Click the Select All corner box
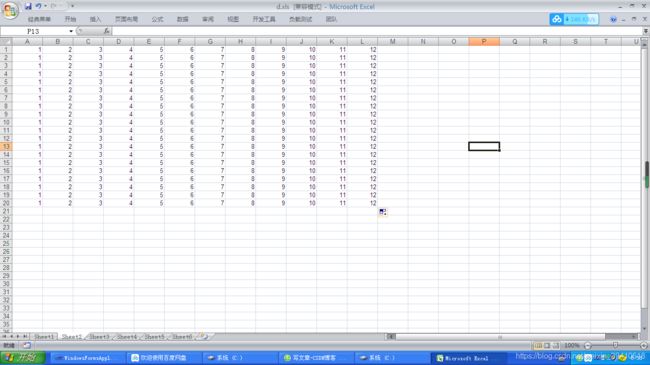650x365 pixels. 6,41
